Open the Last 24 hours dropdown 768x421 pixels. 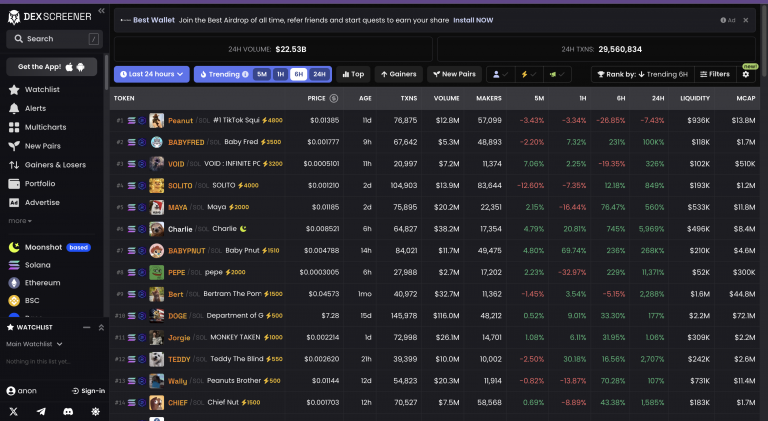[x=151, y=74]
